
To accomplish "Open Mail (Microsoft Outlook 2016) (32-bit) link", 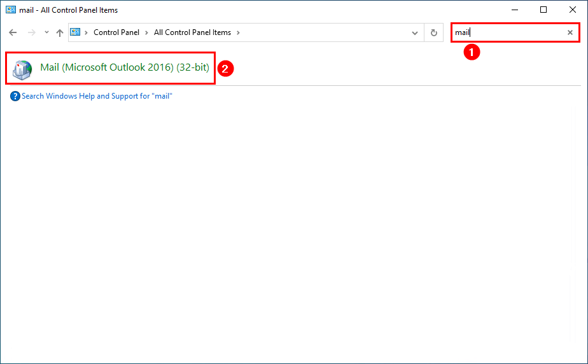I will [125, 67].
